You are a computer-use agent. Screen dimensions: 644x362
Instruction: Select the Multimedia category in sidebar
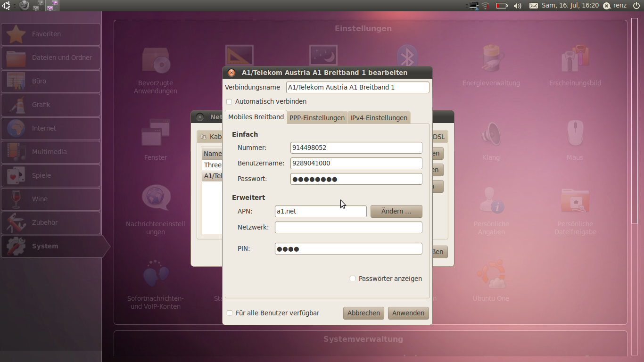tap(51, 152)
